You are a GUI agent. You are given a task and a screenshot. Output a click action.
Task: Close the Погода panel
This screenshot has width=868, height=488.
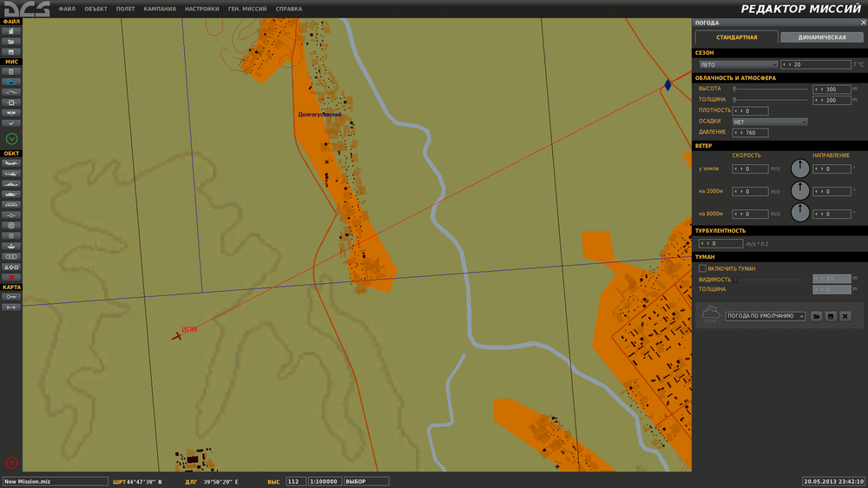pyautogui.click(x=863, y=23)
